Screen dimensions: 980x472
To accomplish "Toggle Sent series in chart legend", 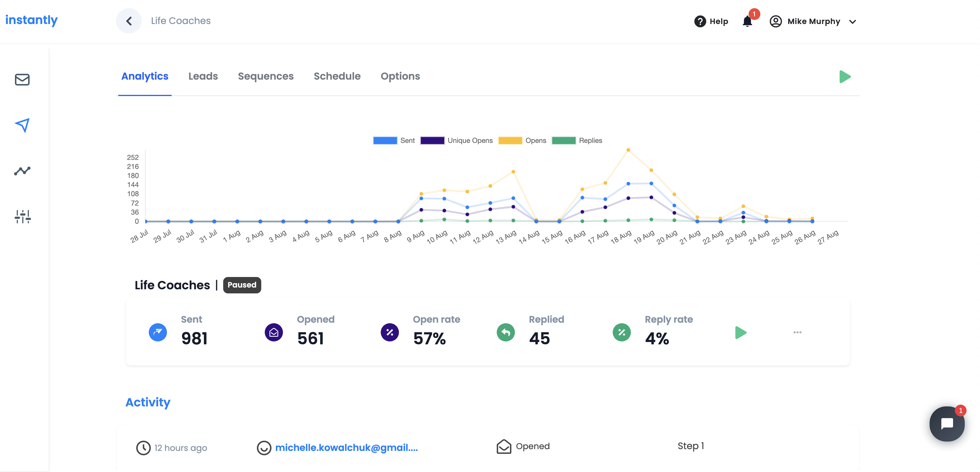I will point(385,140).
